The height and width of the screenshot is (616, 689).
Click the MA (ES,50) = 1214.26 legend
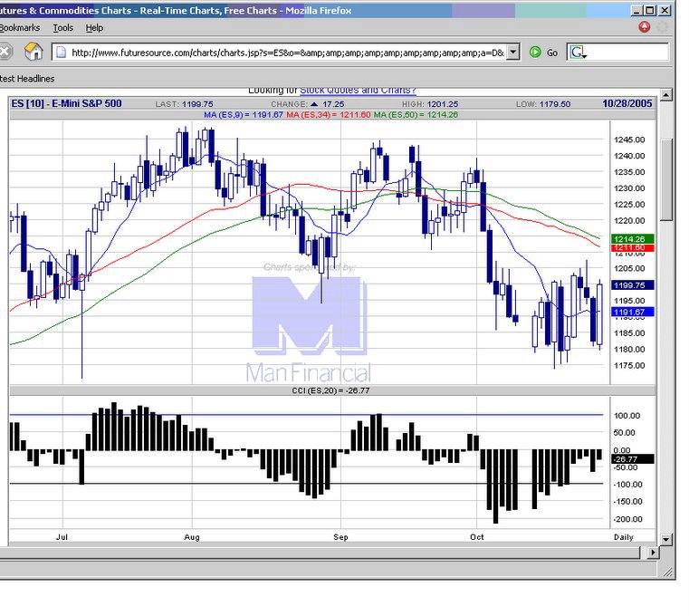point(416,115)
